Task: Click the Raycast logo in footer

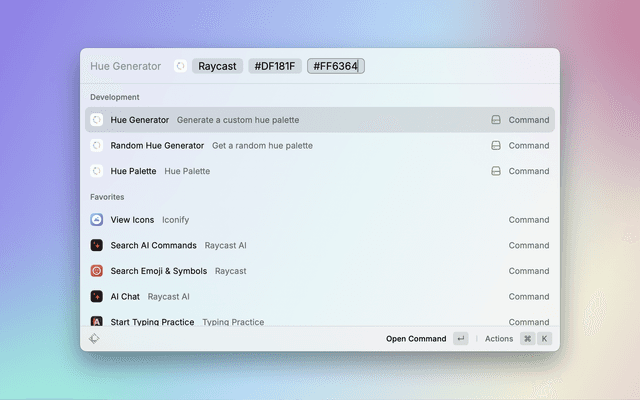Action: (94, 339)
